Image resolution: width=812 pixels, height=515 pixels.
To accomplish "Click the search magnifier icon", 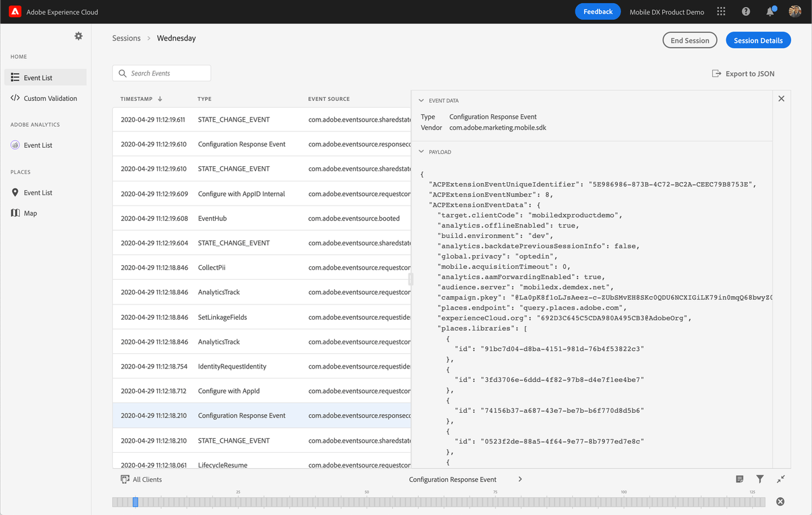I will pos(122,74).
